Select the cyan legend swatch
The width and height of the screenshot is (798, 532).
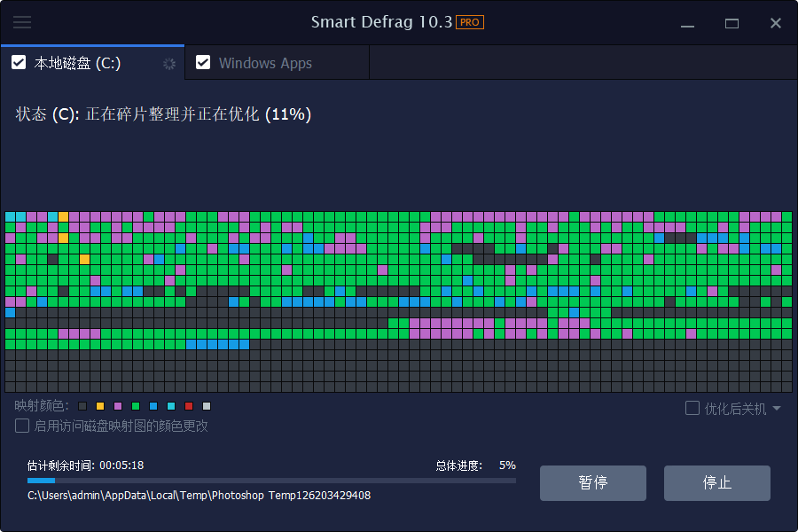(x=171, y=406)
